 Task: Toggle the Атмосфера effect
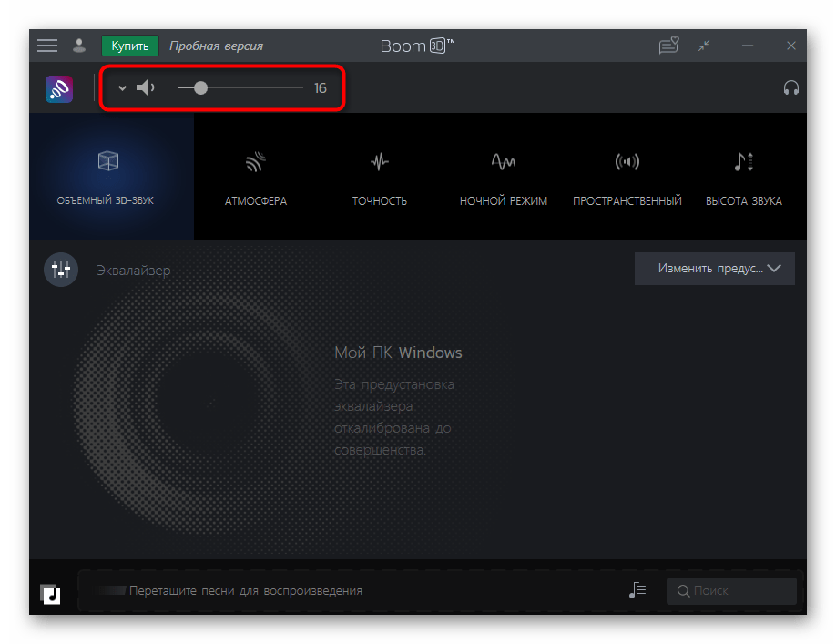(255, 177)
